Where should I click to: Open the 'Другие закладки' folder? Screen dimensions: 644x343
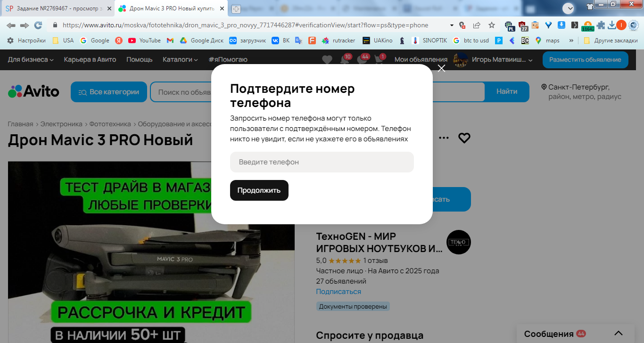click(x=611, y=41)
